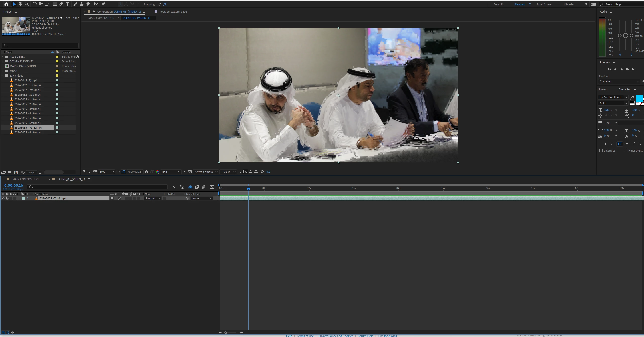Open the Footage texture_3.jpg tab

tap(173, 11)
